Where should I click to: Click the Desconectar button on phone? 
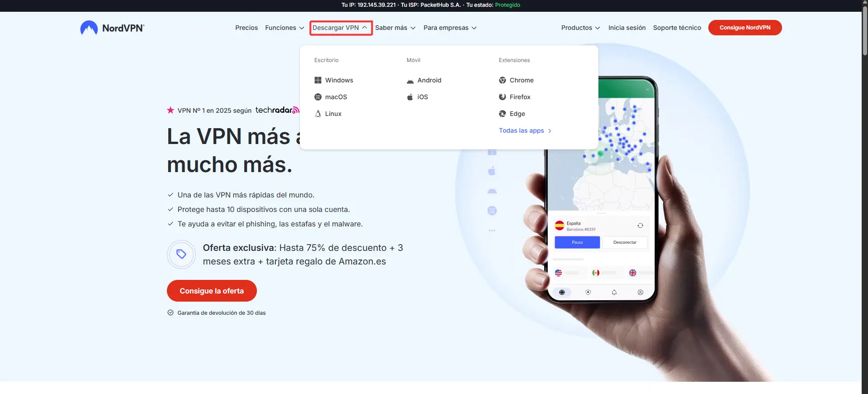(625, 242)
